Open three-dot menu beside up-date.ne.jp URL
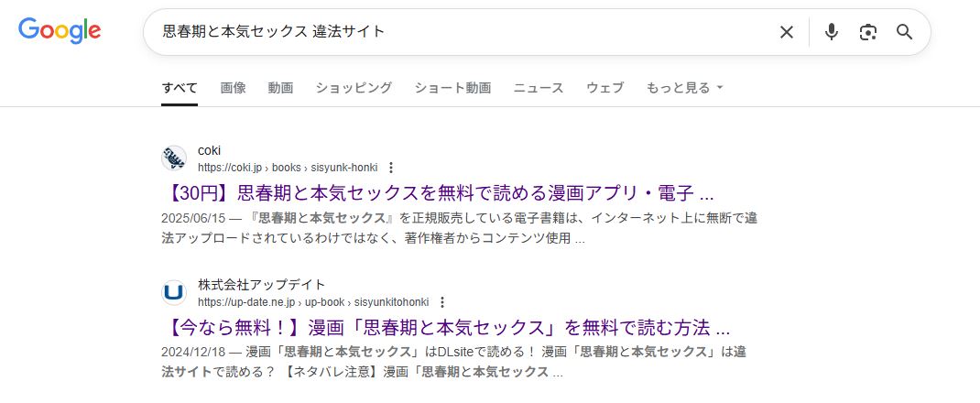Image resolution: width=980 pixels, height=403 pixels. (x=442, y=301)
